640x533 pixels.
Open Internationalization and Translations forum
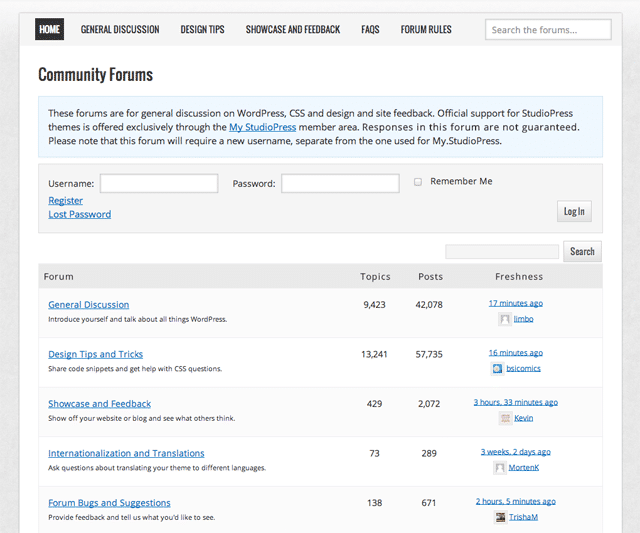click(126, 454)
